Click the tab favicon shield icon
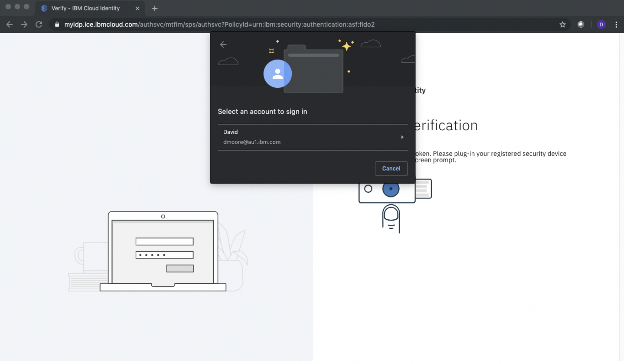This screenshot has height=364, width=625. pos(44,8)
